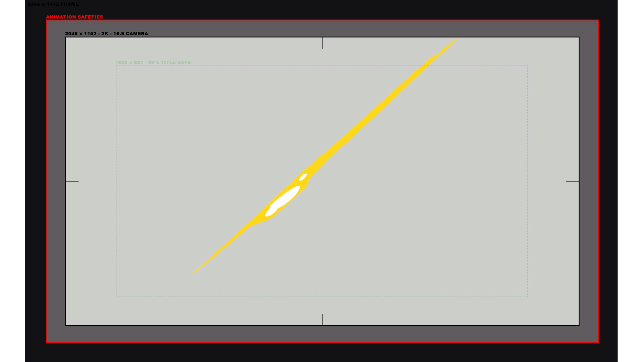
Task: Click the white strip at the right edge
Action: (631, 181)
